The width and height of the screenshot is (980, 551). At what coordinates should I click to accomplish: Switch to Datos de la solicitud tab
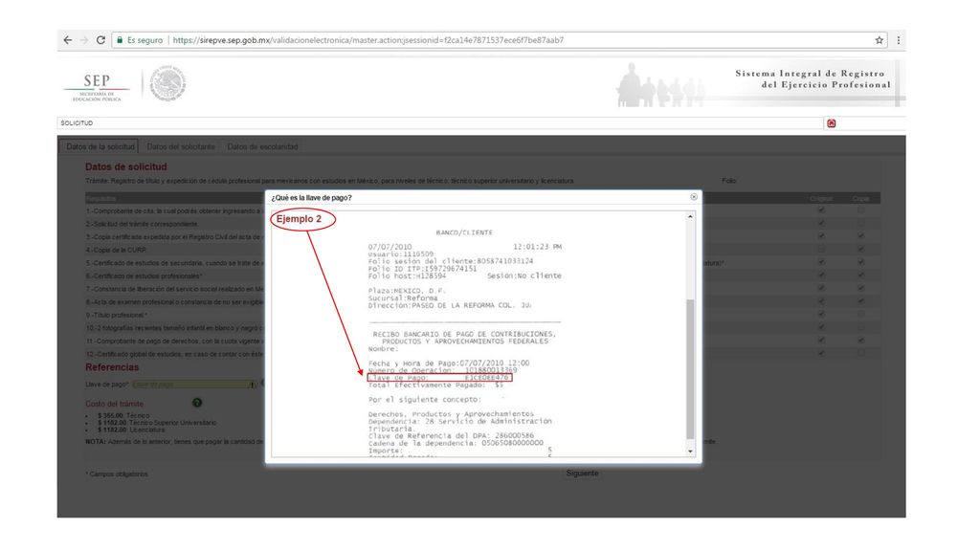click(100, 146)
